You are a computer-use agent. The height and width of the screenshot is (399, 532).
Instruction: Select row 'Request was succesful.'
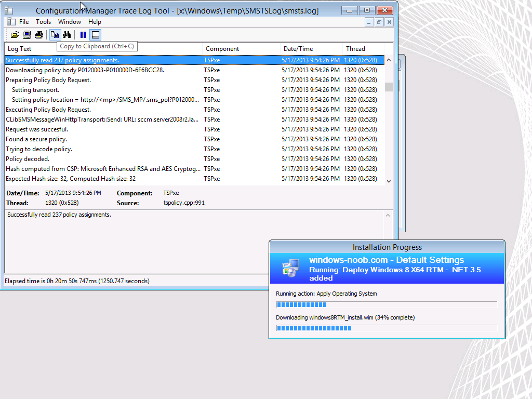coord(194,129)
